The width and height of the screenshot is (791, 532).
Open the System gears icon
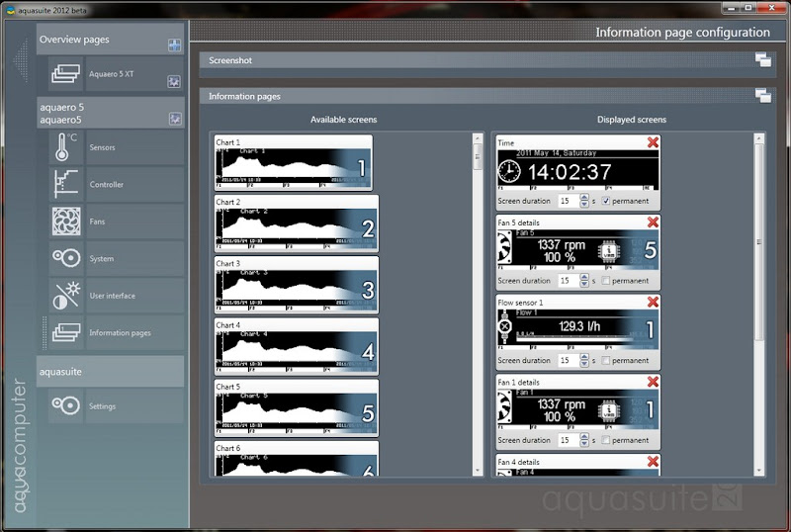66,258
